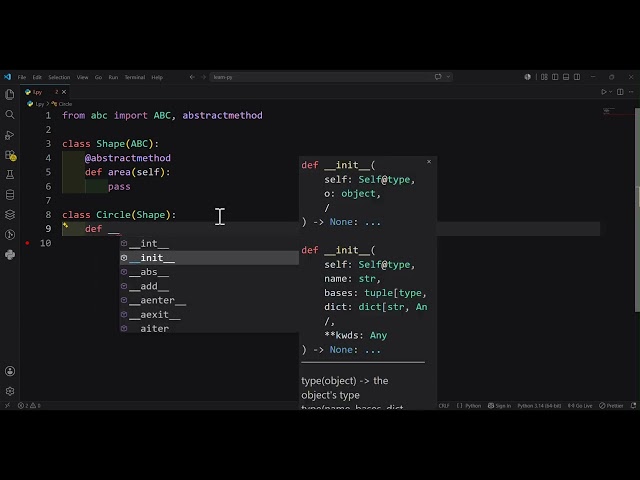Change the CRLF line ending setting
640x480 pixels.
tap(444, 405)
